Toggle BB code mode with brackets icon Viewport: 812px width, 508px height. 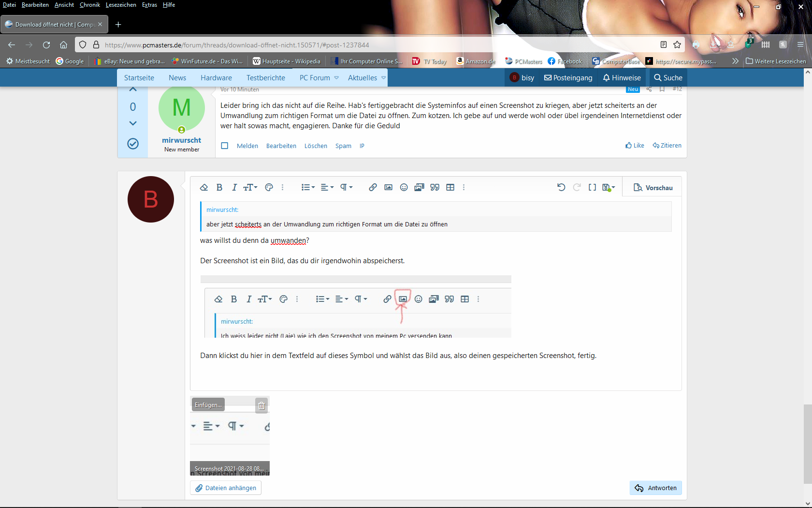coord(592,188)
